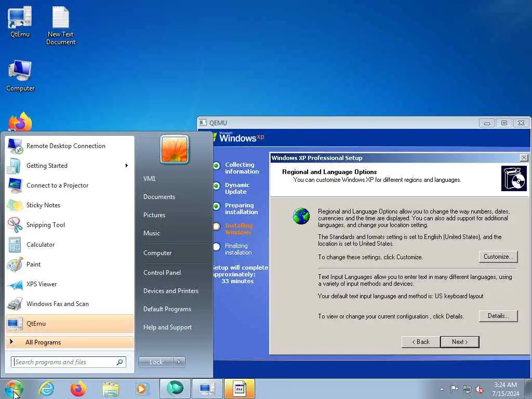Open XPS Viewer
The image size is (532, 399).
coord(70,284)
